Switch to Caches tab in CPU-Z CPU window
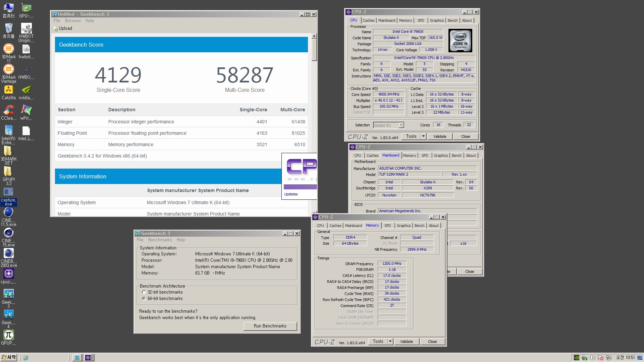The height and width of the screenshot is (362, 644). click(x=368, y=20)
